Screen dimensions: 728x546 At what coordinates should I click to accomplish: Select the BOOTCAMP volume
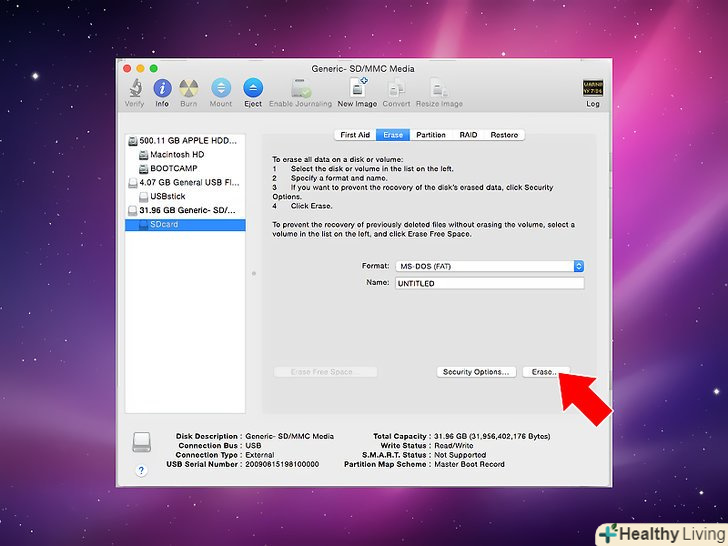coord(185,169)
